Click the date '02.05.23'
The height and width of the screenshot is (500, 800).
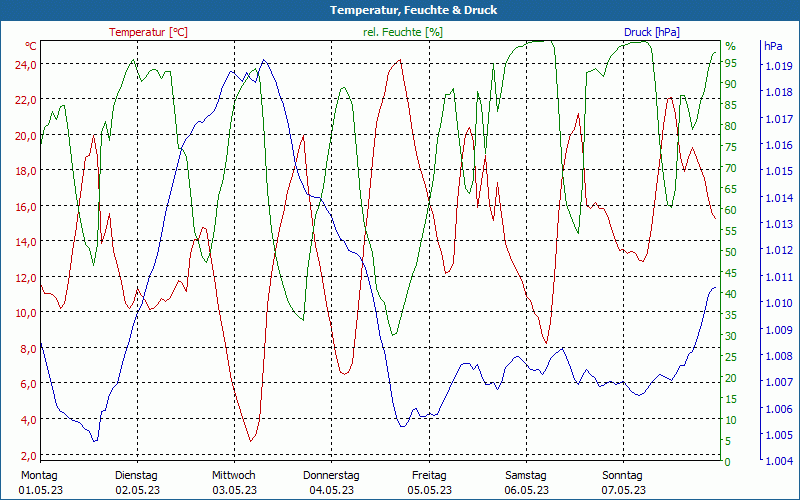pos(137,490)
